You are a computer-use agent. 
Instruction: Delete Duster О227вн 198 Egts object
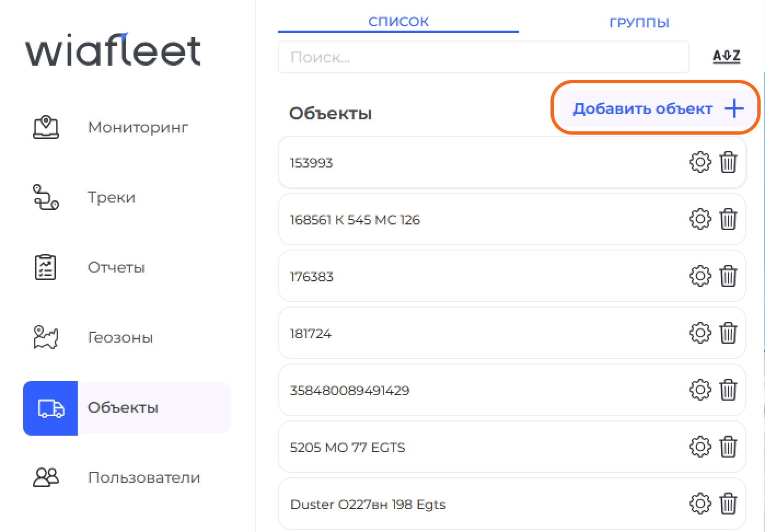tap(728, 504)
